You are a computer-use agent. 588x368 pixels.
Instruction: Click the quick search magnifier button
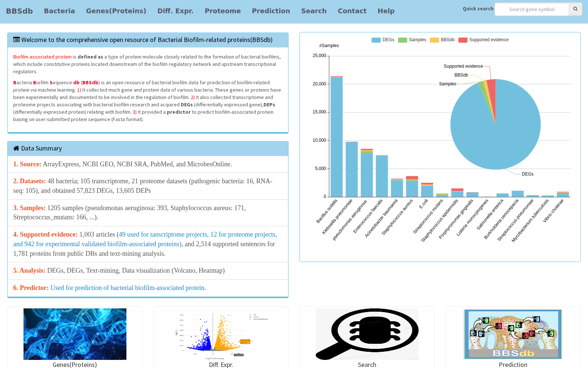pos(575,9)
